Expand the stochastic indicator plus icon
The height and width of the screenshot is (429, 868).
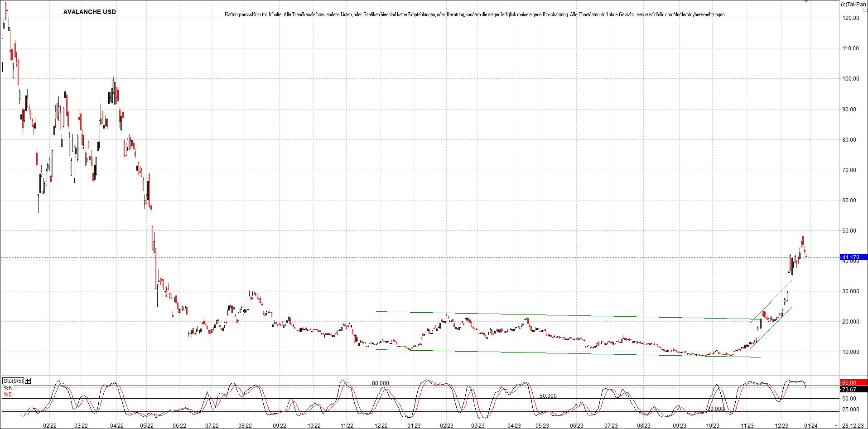click(x=28, y=381)
